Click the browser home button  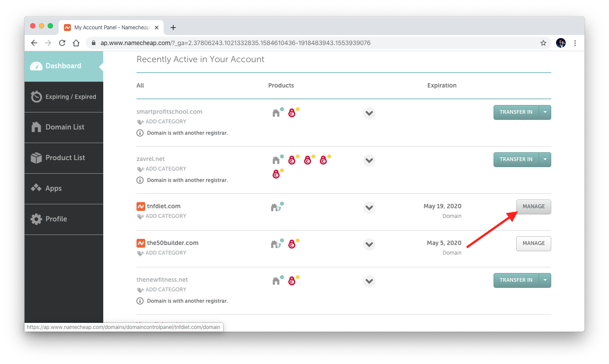(76, 43)
